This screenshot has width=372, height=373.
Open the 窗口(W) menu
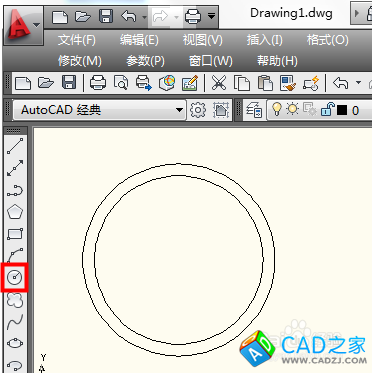[x=210, y=61]
